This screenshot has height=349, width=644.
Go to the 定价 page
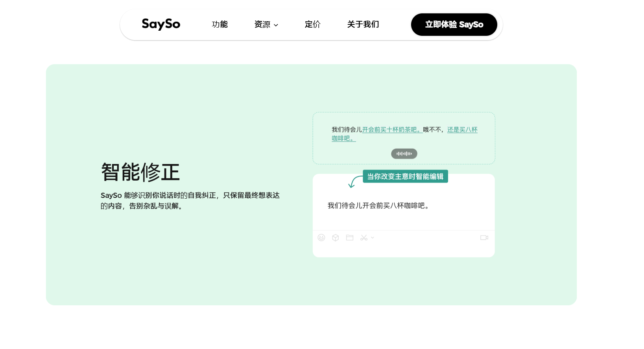(x=312, y=24)
